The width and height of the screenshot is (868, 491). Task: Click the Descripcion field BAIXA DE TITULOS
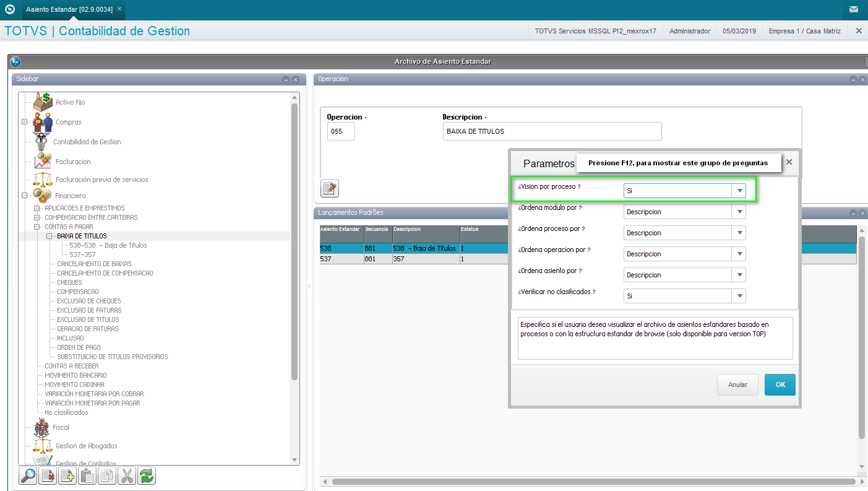pyautogui.click(x=552, y=131)
